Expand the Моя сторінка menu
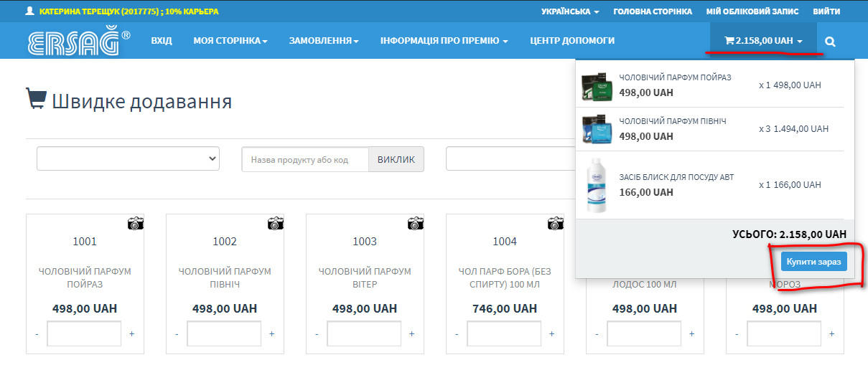Screen dimensions: 868x370 click(x=230, y=41)
